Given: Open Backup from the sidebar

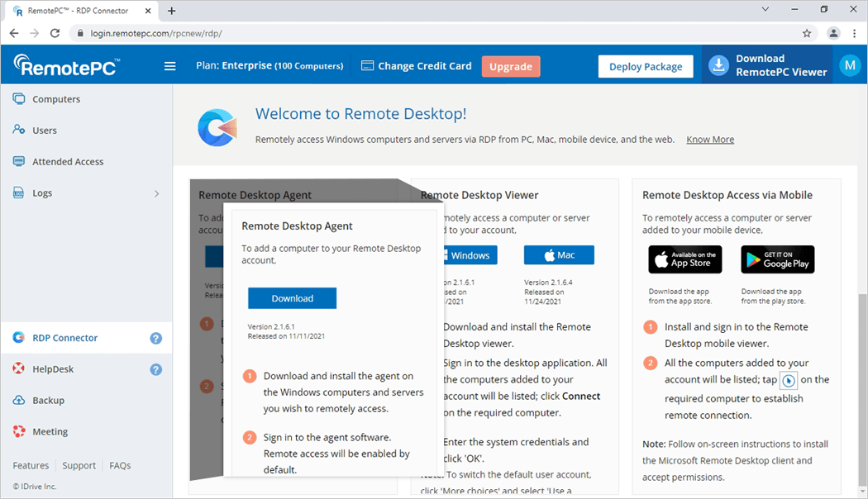Looking at the screenshot, I should click(x=48, y=401).
